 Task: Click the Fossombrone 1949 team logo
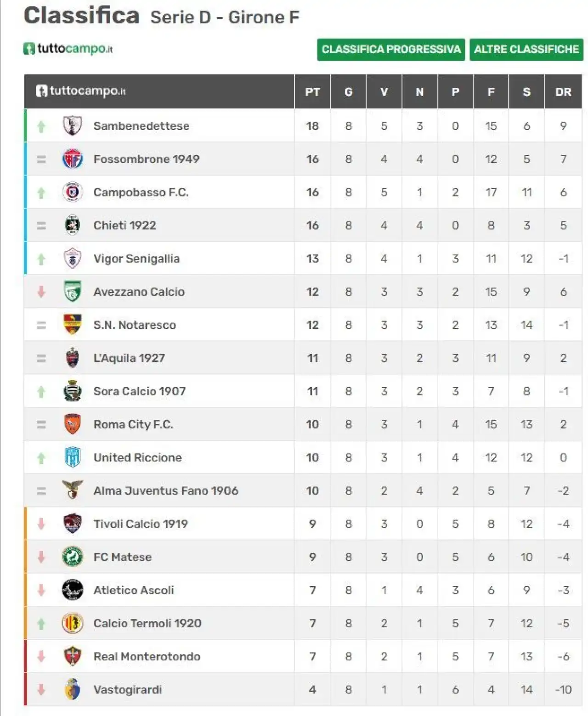coord(72,159)
